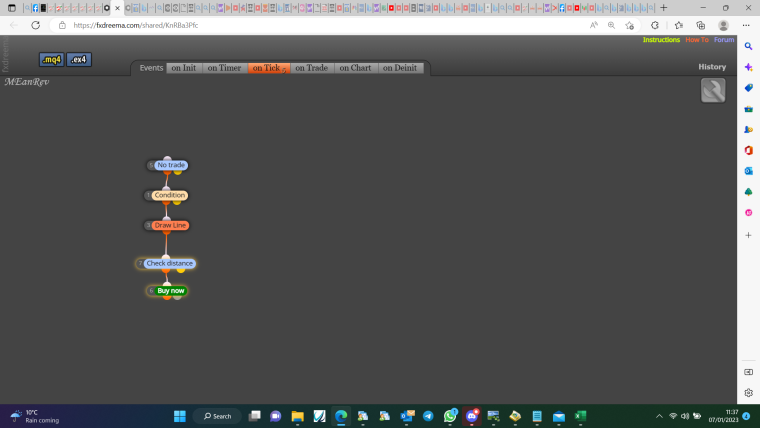
Task: Switch to the on Timer event tab
Action: click(224, 68)
